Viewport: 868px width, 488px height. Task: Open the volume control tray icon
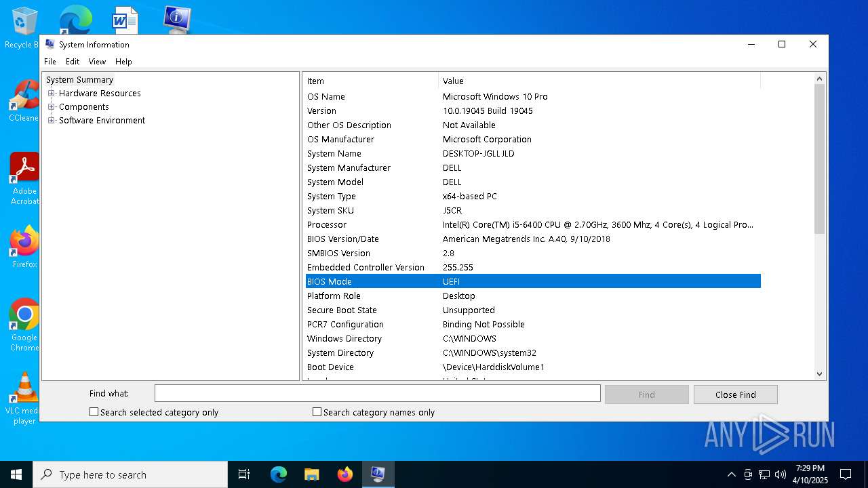[781, 474]
